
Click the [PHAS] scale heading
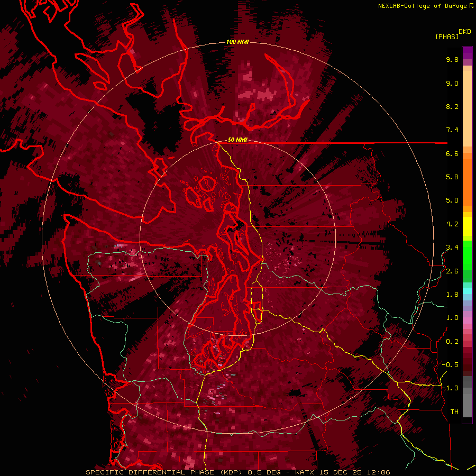pos(447,36)
